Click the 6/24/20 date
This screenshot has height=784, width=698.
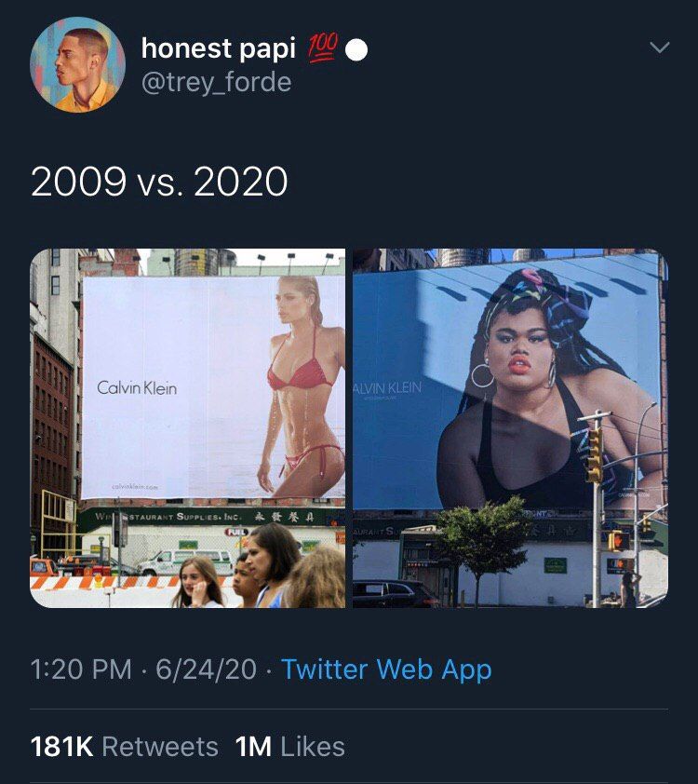coord(206,669)
